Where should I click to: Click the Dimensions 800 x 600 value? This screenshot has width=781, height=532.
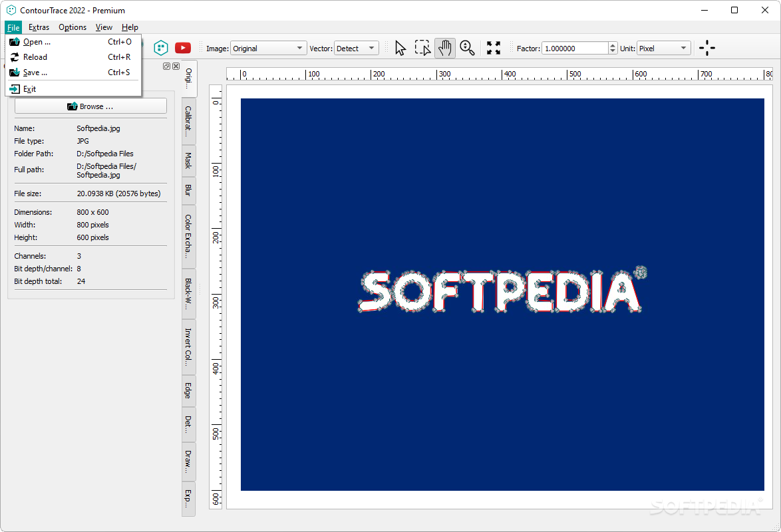92,212
